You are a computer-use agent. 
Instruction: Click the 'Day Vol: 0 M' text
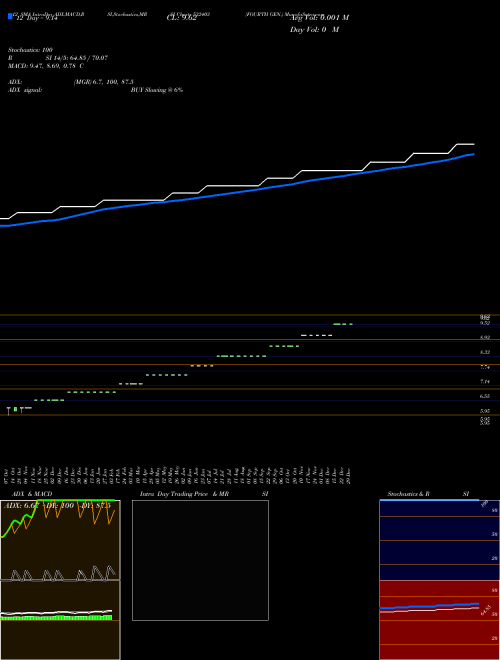point(314,30)
